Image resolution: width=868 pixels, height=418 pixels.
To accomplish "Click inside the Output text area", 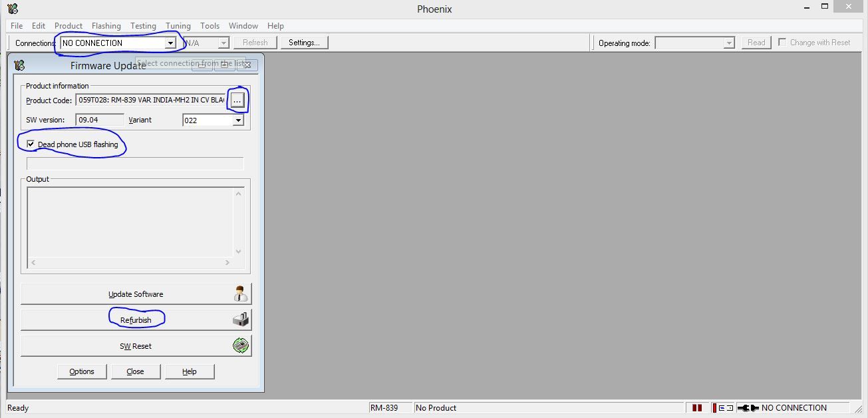I will tap(130, 222).
